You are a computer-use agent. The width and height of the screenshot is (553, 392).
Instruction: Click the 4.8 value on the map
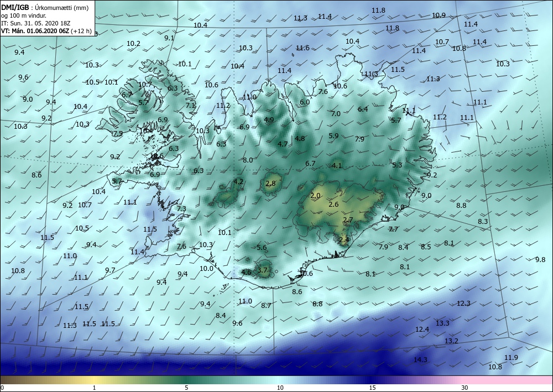[300, 139]
